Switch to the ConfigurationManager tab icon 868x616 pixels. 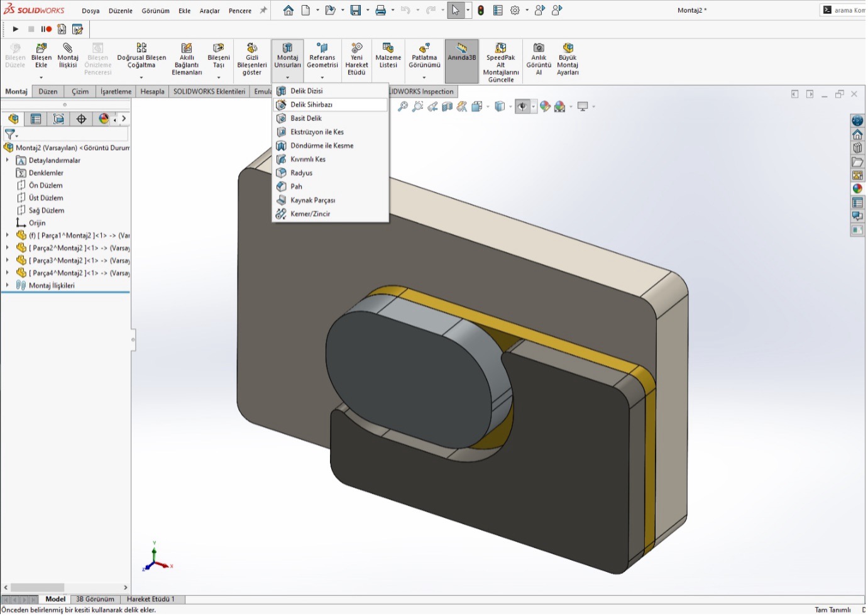coord(58,119)
